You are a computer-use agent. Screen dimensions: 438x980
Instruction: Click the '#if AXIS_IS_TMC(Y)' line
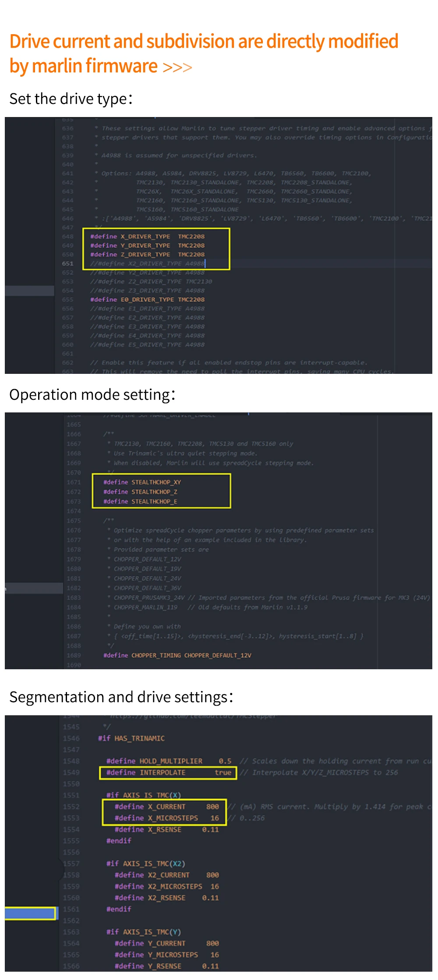click(144, 932)
